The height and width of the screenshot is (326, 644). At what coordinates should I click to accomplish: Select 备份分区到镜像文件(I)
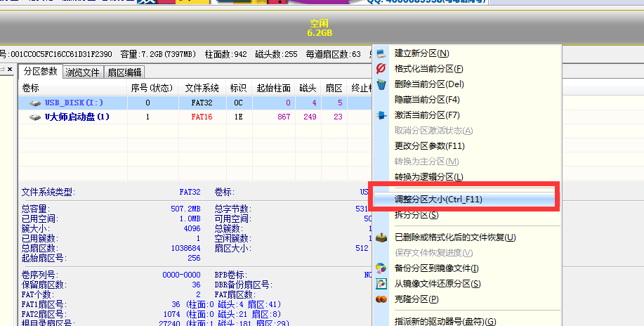[x=437, y=268]
